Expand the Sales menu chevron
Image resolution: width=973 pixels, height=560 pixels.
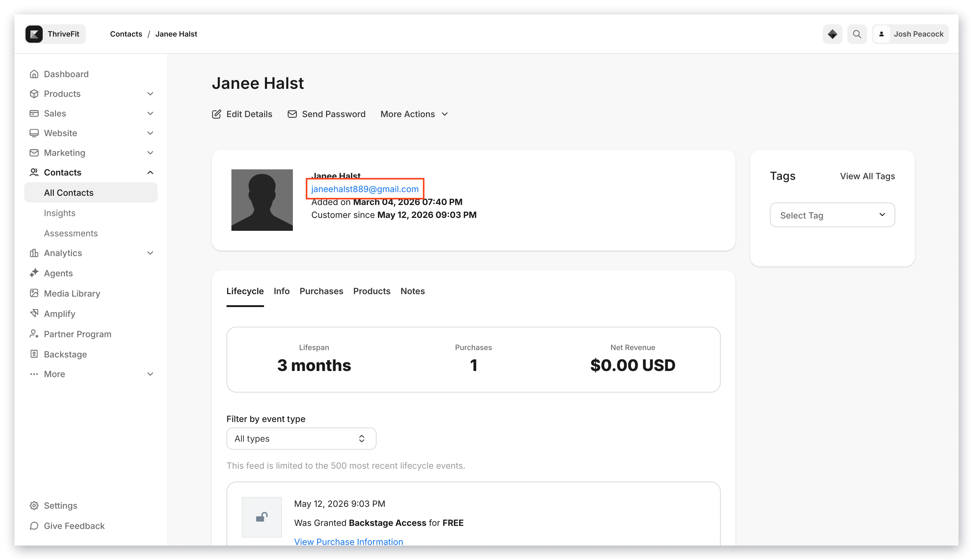pyautogui.click(x=150, y=113)
